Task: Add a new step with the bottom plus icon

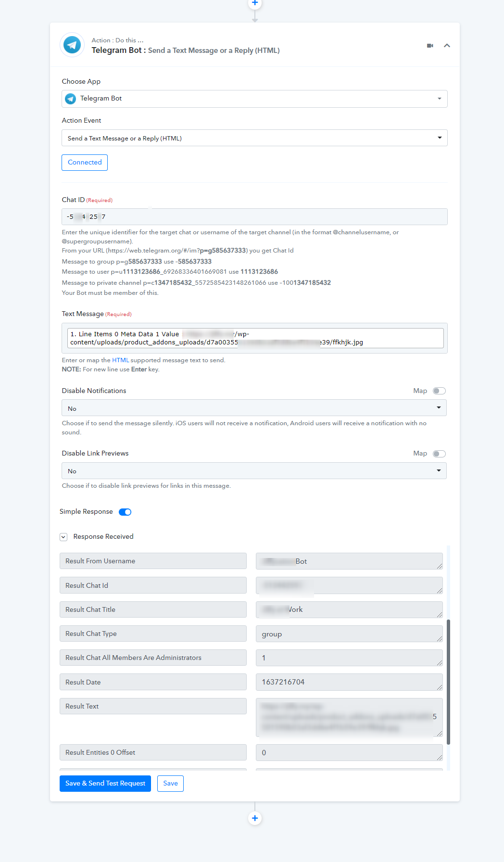Action: click(255, 818)
